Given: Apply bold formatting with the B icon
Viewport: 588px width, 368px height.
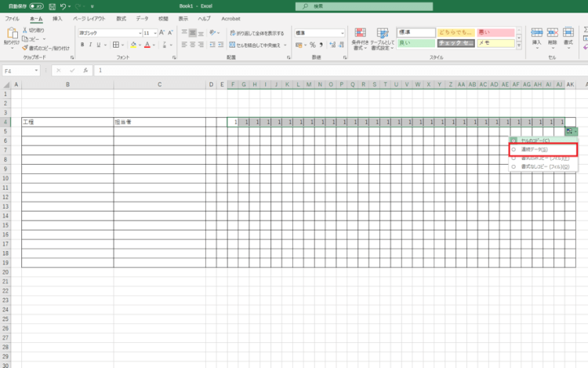Looking at the screenshot, I should tap(81, 46).
